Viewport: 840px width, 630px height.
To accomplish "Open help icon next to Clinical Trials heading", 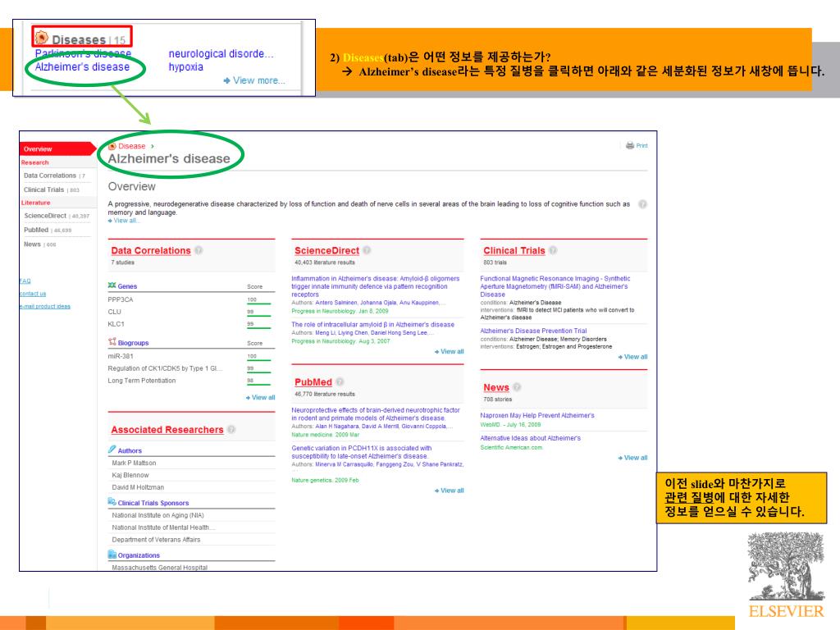I will pyautogui.click(x=553, y=250).
